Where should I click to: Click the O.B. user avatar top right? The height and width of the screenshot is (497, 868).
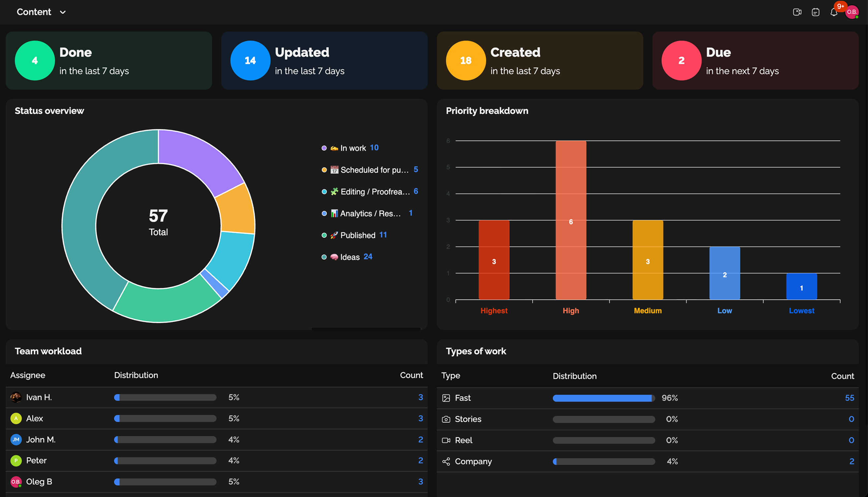pyautogui.click(x=852, y=12)
